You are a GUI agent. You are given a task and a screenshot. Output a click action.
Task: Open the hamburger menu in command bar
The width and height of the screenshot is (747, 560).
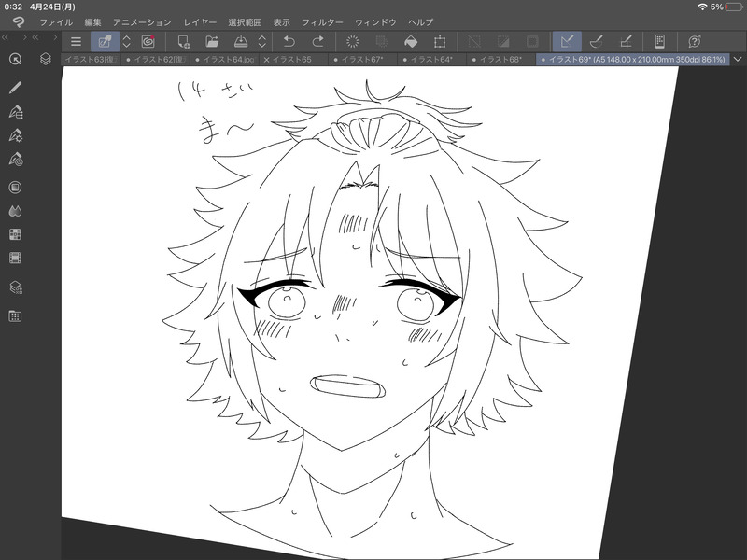76,41
